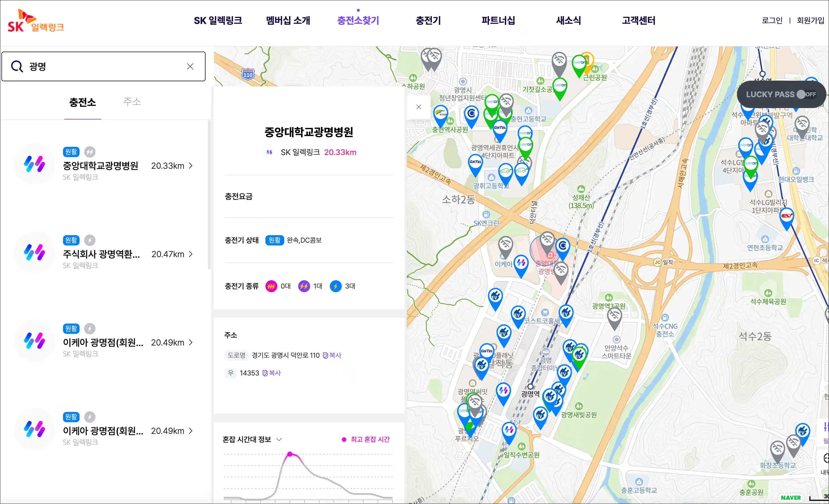The width and height of the screenshot is (829, 504).
Task: Expand the 혼잡 시간대 정보 dropdown
Action: (x=279, y=439)
